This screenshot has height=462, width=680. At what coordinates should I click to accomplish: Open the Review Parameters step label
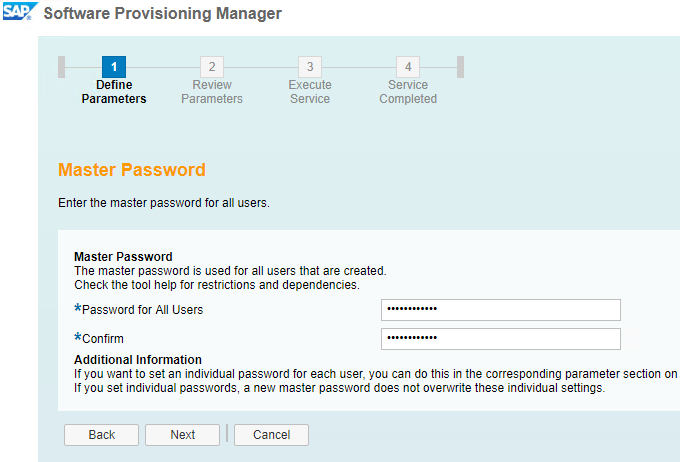click(x=212, y=92)
